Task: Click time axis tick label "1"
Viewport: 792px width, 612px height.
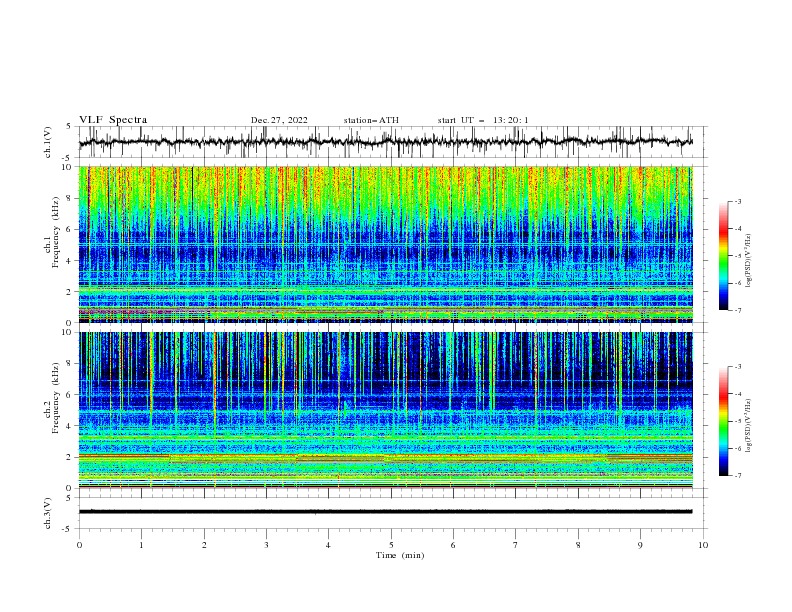Action: 141,545
